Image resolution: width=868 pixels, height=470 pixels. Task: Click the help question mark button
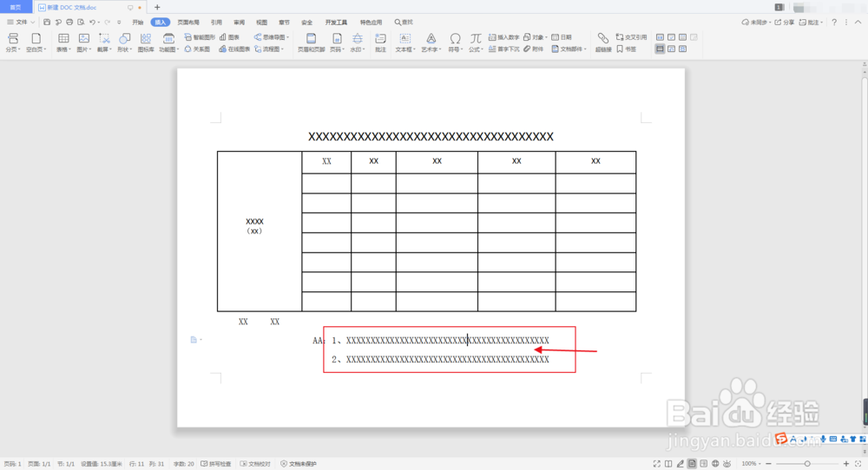tap(834, 23)
